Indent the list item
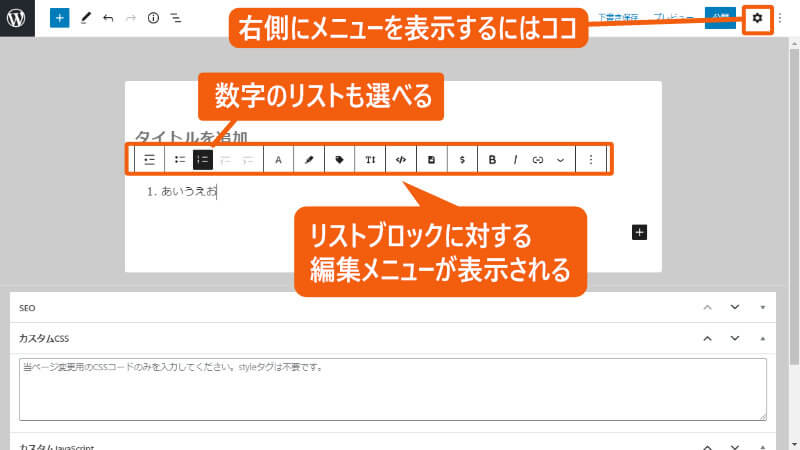Screen dimensions: 800x450 click(248, 160)
